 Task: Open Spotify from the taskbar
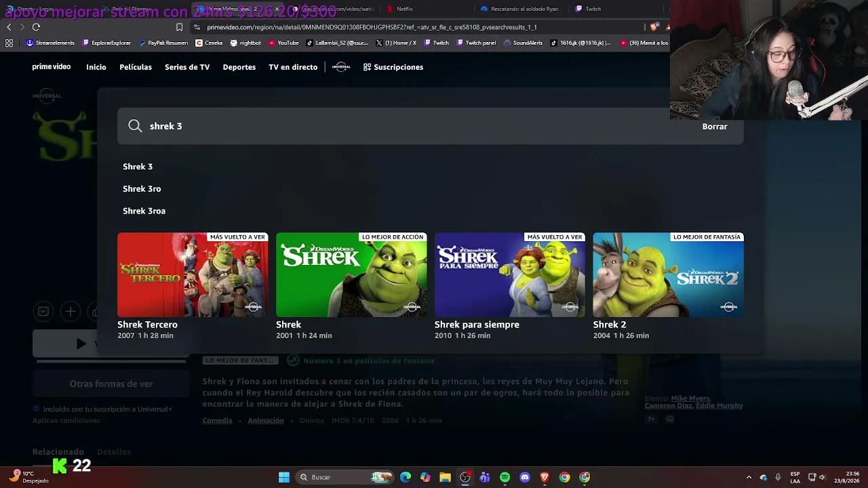click(505, 477)
